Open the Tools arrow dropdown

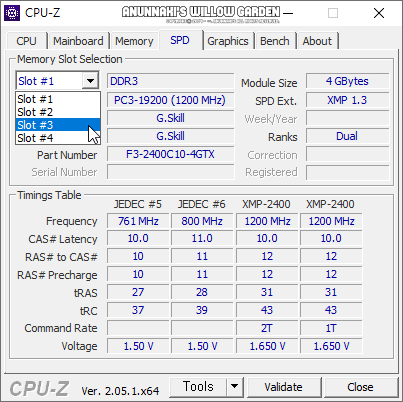tap(235, 387)
